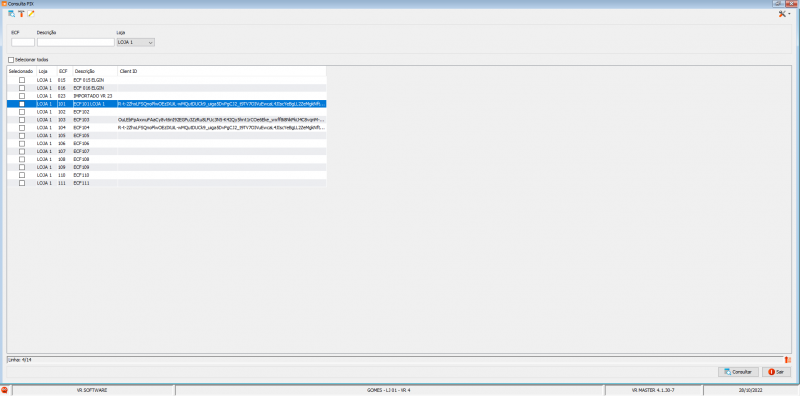Click the VR MASTER version status entry

click(x=654, y=390)
